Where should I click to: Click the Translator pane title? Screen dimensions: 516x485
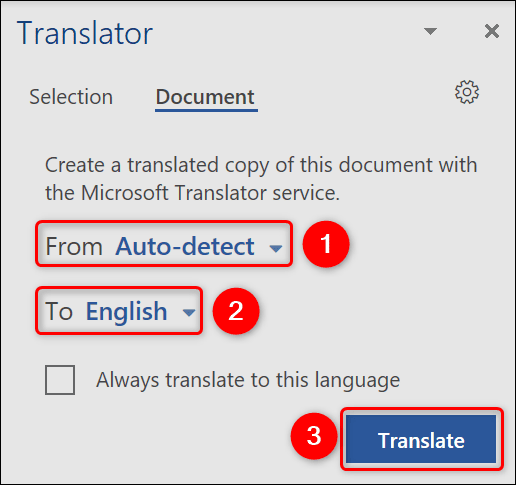pyautogui.click(x=85, y=33)
